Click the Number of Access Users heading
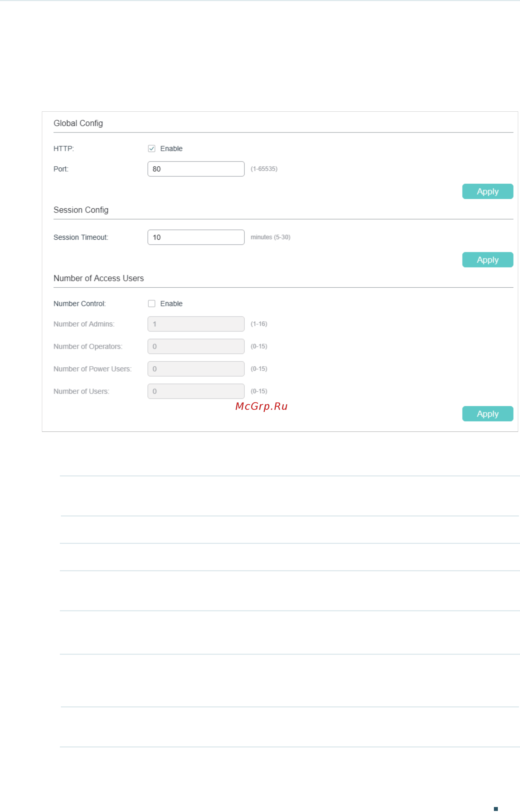The image size is (520, 812). [99, 278]
